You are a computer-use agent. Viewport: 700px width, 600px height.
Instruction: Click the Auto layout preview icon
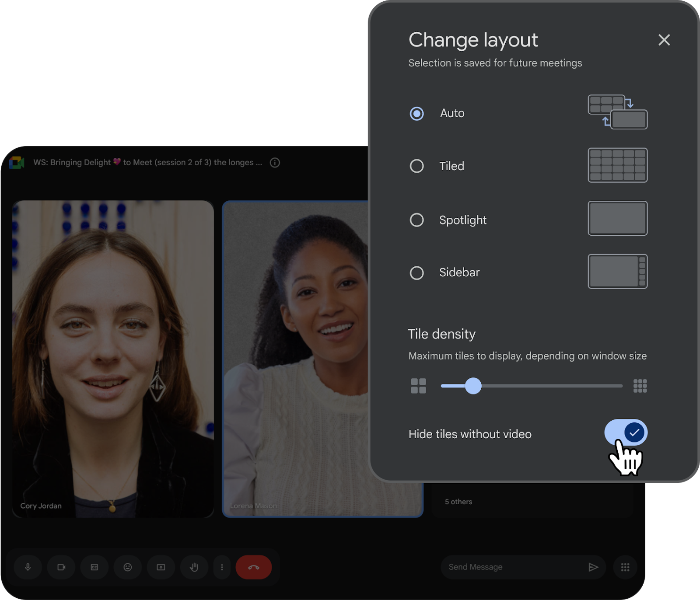(617, 112)
